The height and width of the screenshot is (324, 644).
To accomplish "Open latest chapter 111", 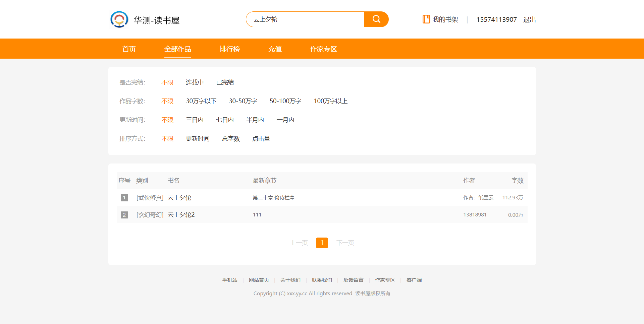I will 257,215.
